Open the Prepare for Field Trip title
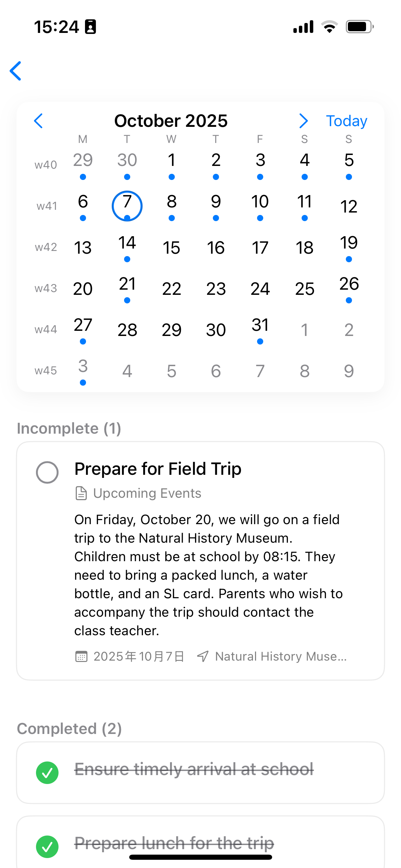The width and height of the screenshot is (401, 868). (x=158, y=469)
